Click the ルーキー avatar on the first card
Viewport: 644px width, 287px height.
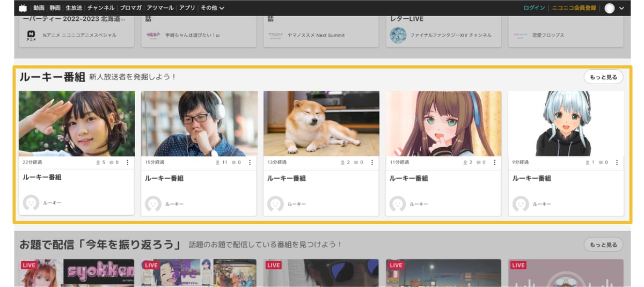coord(31,203)
